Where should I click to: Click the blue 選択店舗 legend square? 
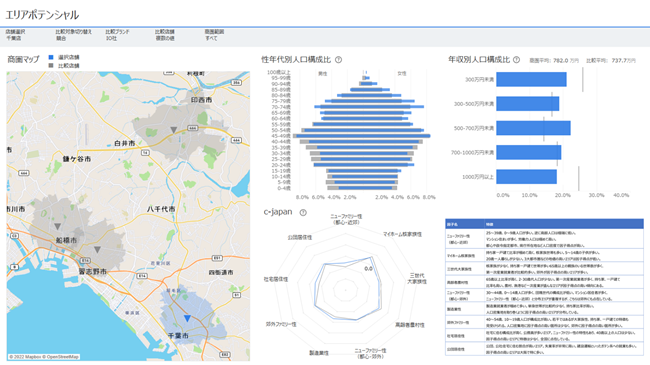[x=51, y=57]
